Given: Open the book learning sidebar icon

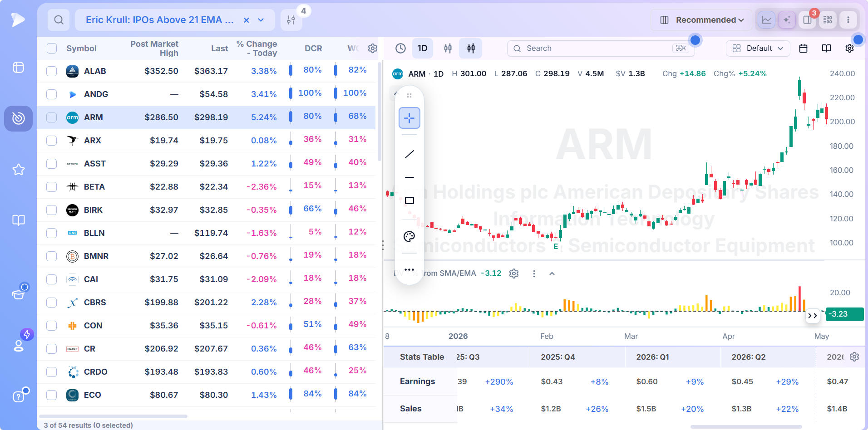Looking at the screenshot, I should (18, 220).
